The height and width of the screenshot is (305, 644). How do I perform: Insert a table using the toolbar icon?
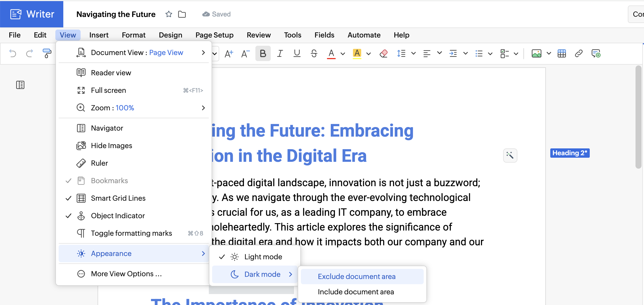click(562, 53)
